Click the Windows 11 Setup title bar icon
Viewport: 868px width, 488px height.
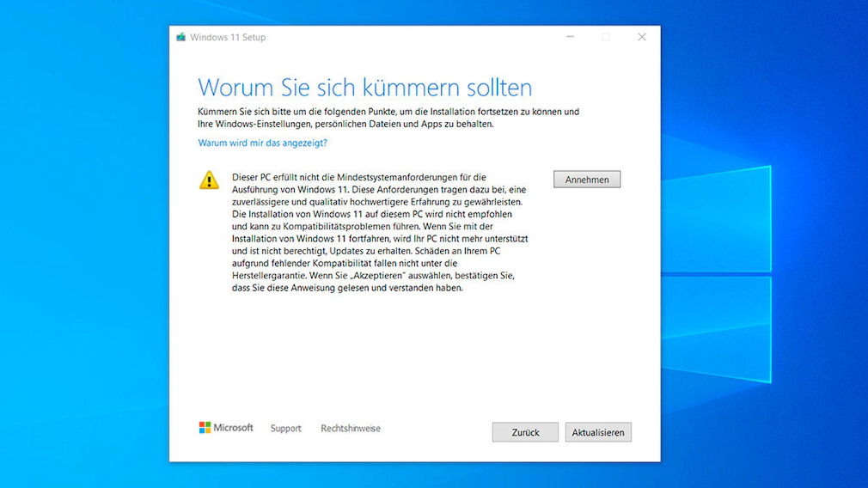click(181, 37)
